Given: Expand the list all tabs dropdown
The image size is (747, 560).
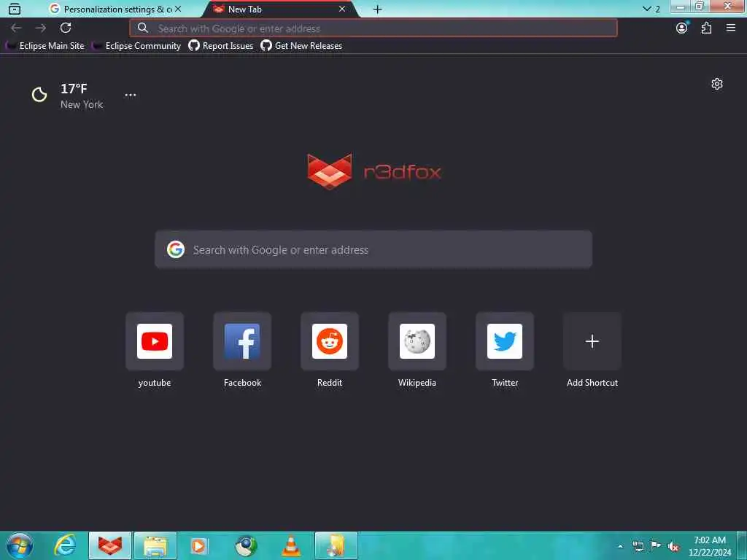Looking at the screenshot, I should (x=651, y=9).
